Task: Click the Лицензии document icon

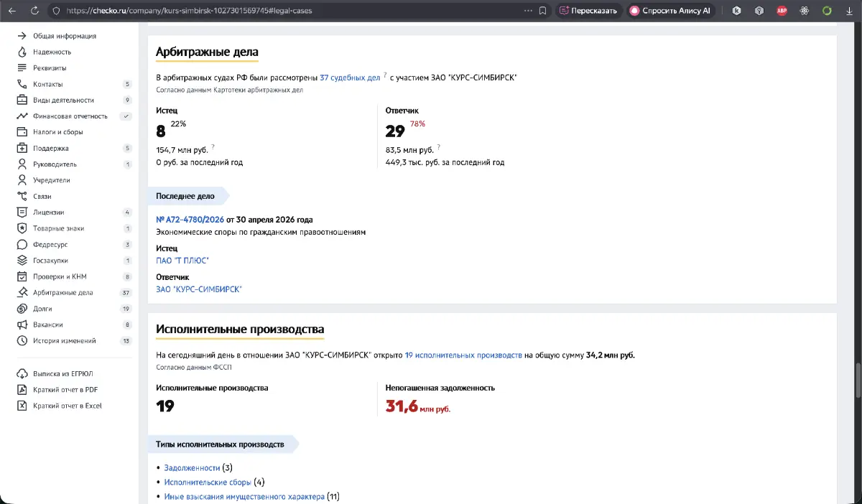Action: (x=21, y=213)
